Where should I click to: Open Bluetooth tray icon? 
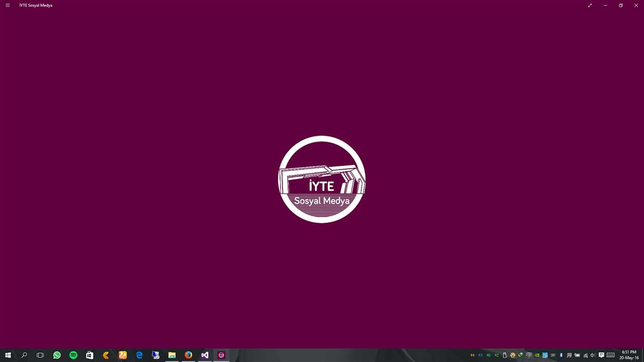point(561,355)
